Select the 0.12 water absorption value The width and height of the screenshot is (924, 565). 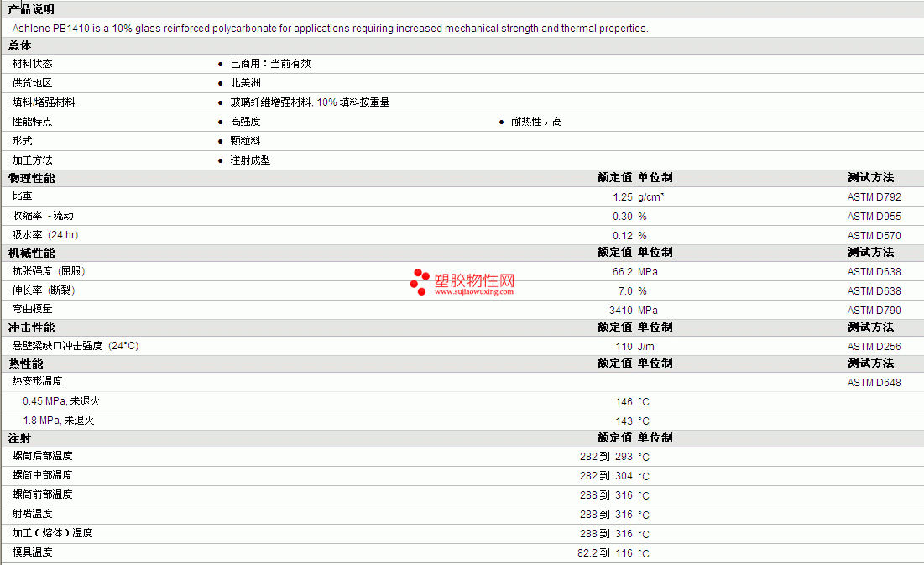click(x=622, y=236)
